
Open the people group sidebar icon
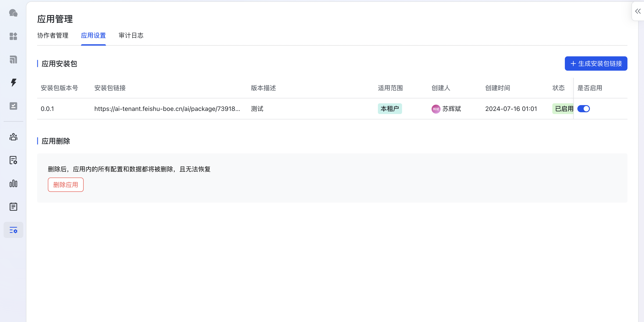point(13,137)
